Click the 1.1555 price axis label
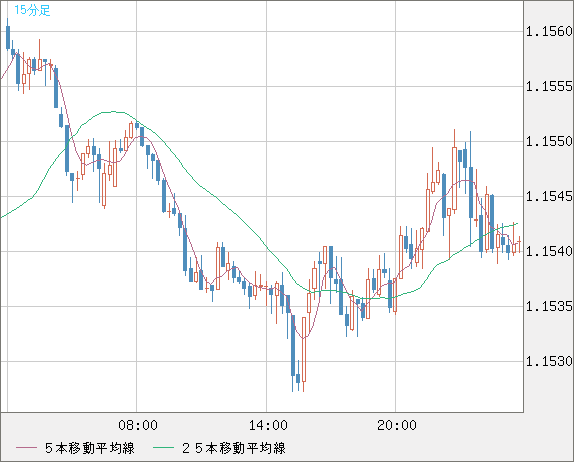Screen dimensions: 574x462 [x=549, y=86]
